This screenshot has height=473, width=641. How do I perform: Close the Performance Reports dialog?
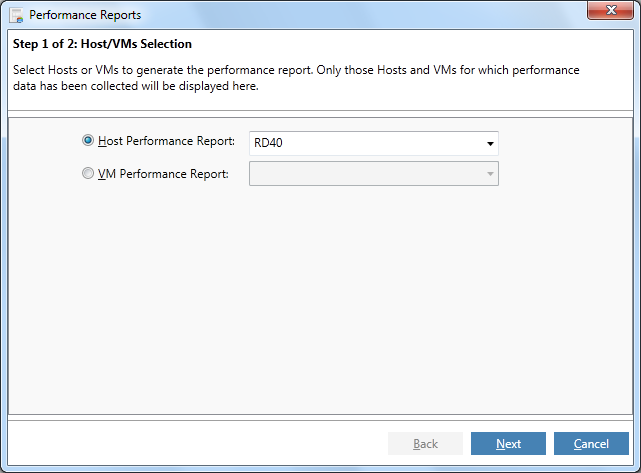point(610,10)
